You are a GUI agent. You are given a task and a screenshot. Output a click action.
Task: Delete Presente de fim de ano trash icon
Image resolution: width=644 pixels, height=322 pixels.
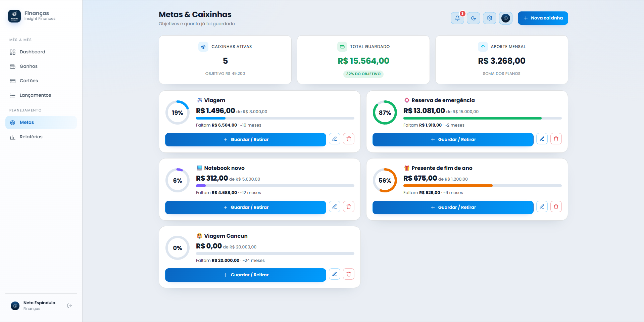click(x=556, y=206)
